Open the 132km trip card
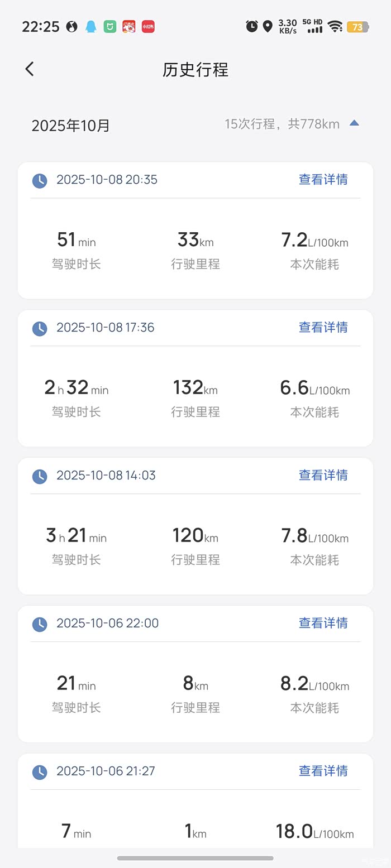 coord(195,396)
